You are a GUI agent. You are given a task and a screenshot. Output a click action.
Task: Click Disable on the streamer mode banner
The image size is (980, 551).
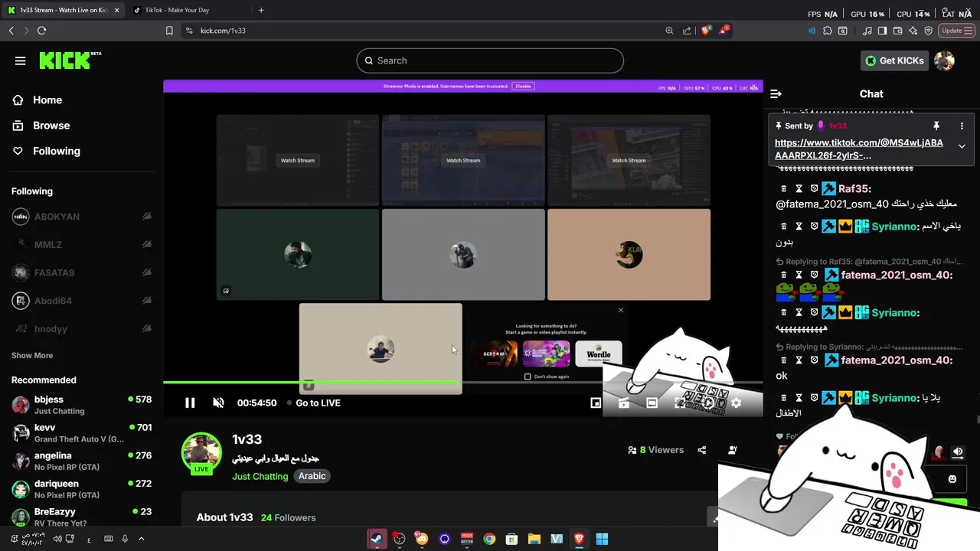[523, 86]
